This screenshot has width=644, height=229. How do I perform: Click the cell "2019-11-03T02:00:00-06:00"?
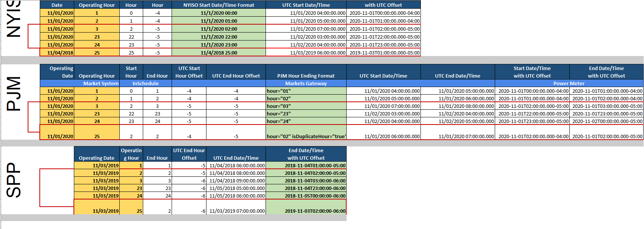click(306, 207)
